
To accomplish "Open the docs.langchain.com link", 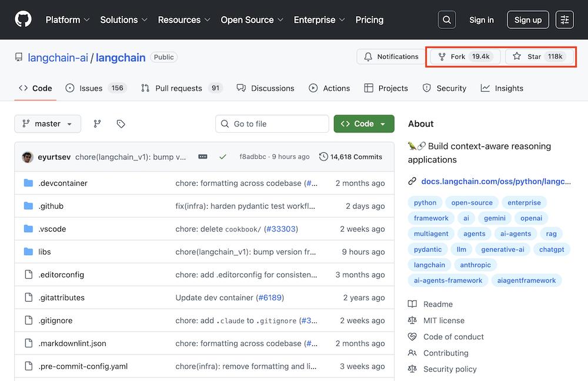I will coord(496,181).
